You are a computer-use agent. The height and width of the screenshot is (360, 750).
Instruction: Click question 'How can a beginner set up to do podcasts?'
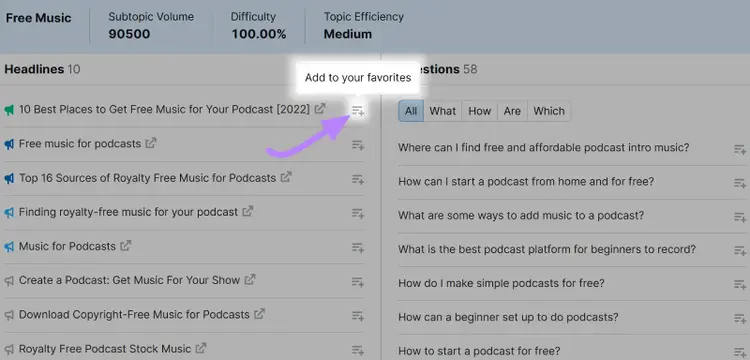click(x=508, y=317)
